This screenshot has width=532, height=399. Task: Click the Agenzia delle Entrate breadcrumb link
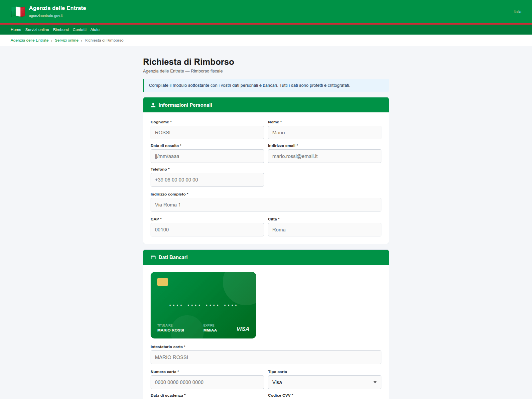[30, 40]
